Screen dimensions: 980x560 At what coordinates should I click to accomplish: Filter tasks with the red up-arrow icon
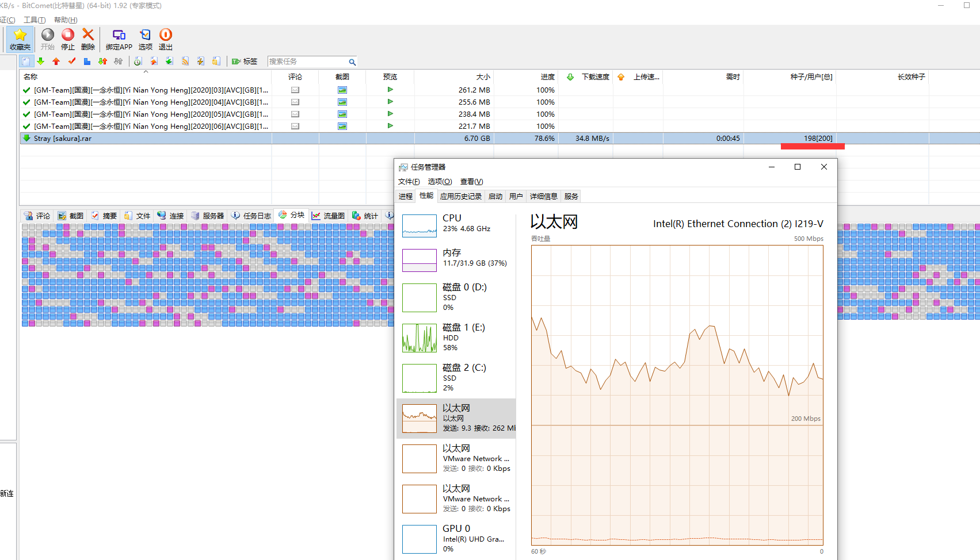point(56,62)
